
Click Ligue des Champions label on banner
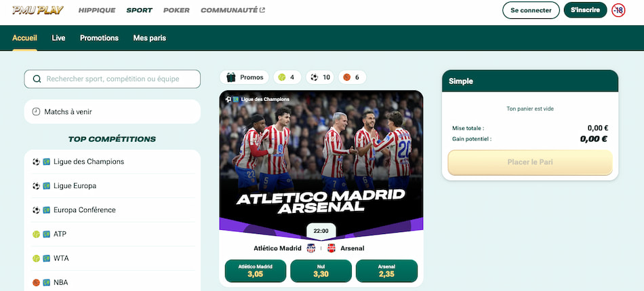pos(265,99)
